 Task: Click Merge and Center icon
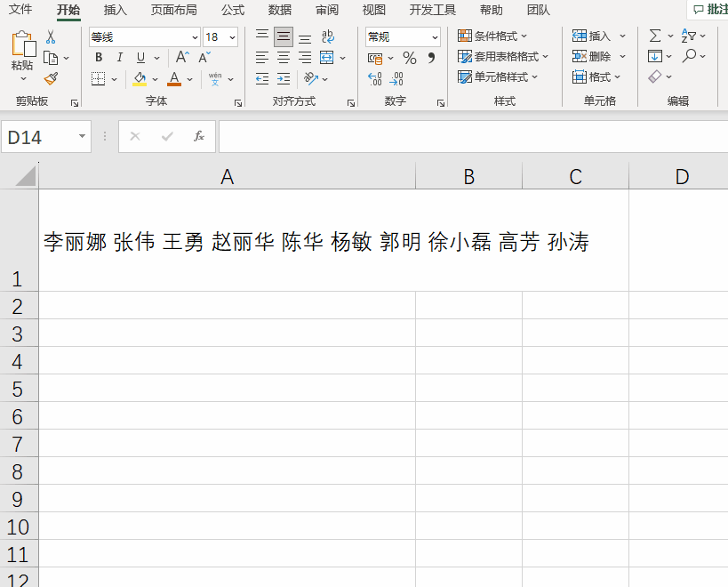(327, 58)
